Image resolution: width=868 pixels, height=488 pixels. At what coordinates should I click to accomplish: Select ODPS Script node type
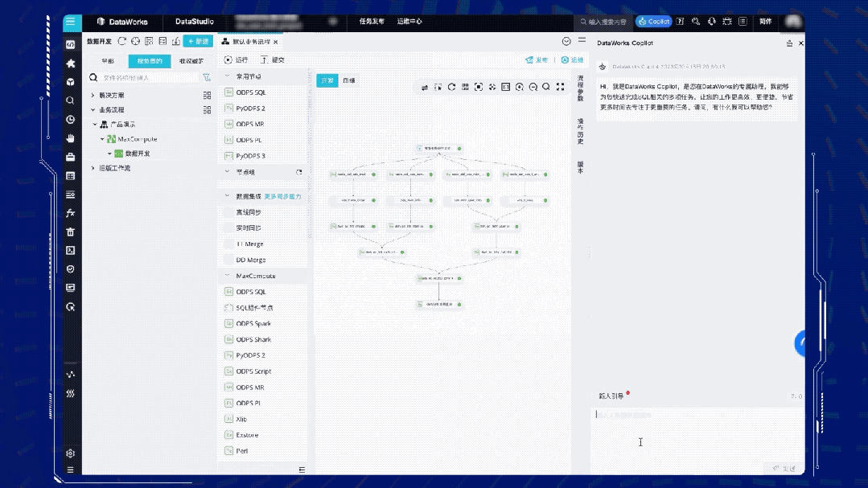[253, 371]
